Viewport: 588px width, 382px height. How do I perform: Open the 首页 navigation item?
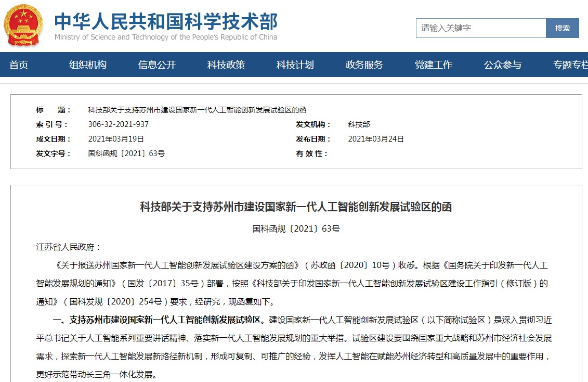(19, 65)
